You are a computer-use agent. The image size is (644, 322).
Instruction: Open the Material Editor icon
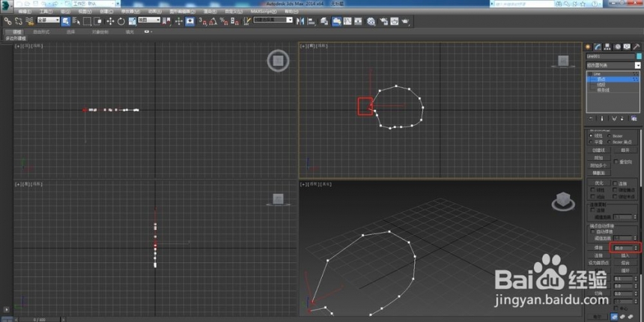tap(371, 21)
